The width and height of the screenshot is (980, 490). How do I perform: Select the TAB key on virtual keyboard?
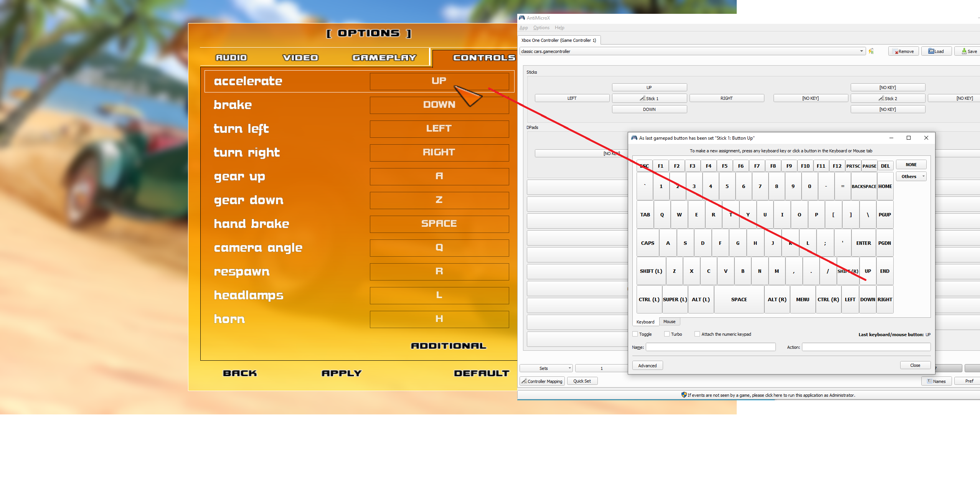click(645, 214)
